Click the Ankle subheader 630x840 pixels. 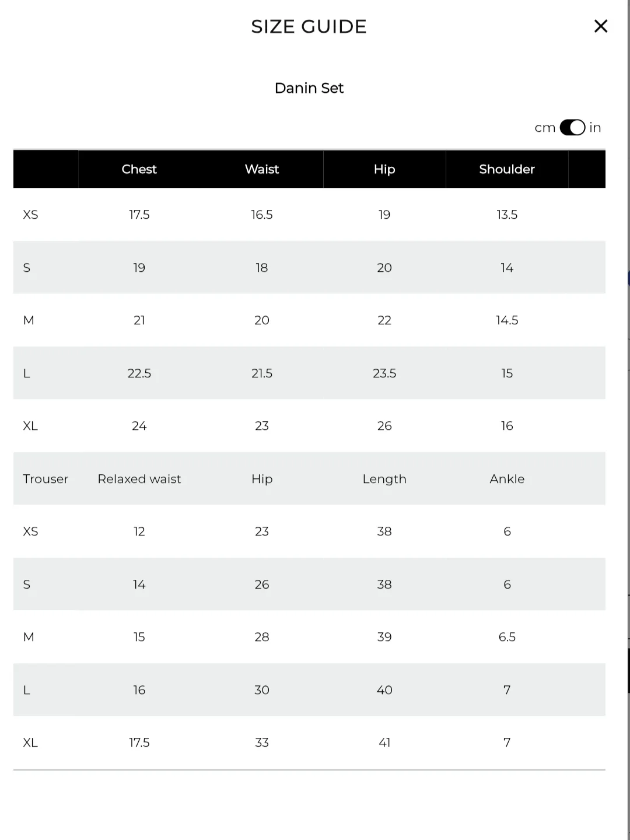[507, 479]
